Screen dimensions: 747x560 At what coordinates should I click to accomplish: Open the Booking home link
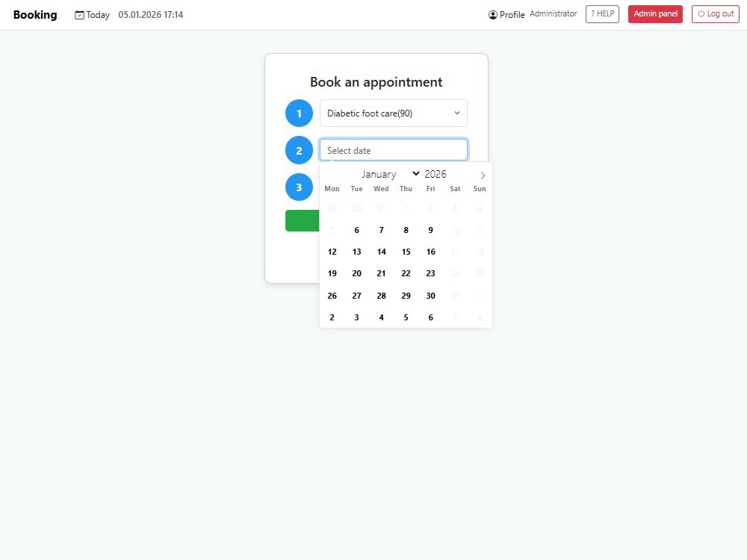(35, 15)
